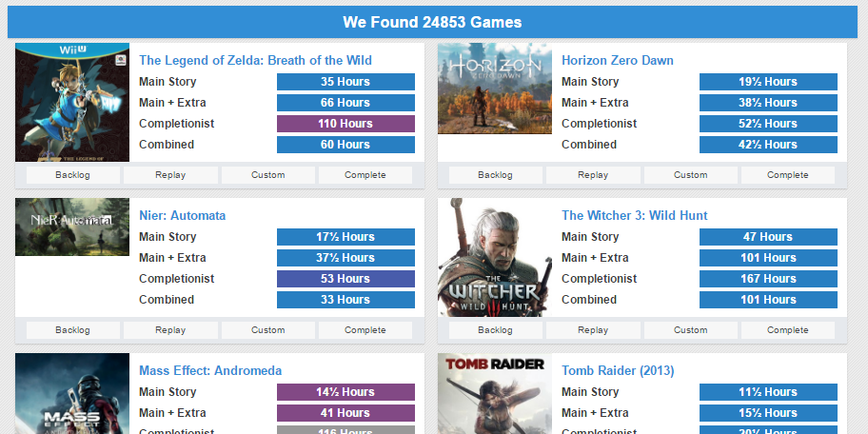
Task: Open Horizon Zero Dawn title link
Action: (618, 60)
